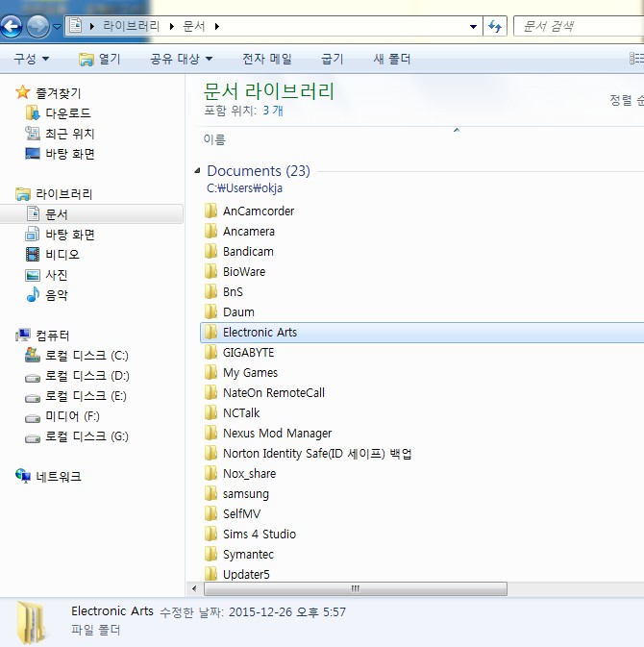Collapse the Documents (23) group

tap(198, 170)
